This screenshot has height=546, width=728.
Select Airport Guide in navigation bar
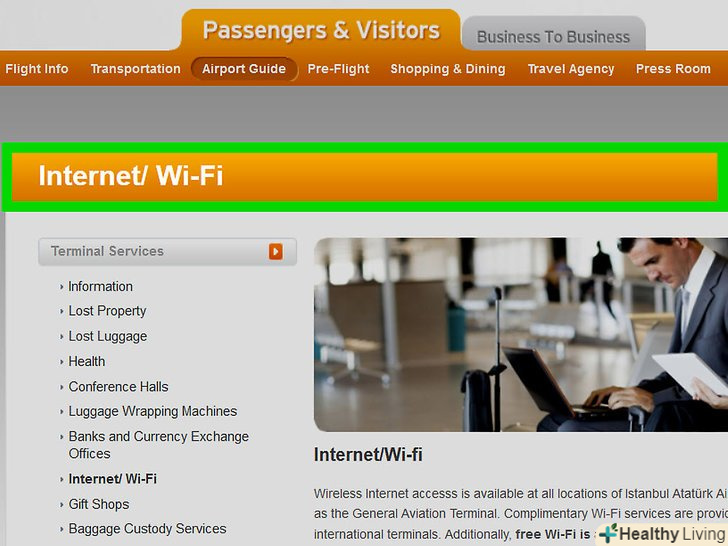pyautogui.click(x=244, y=69)
